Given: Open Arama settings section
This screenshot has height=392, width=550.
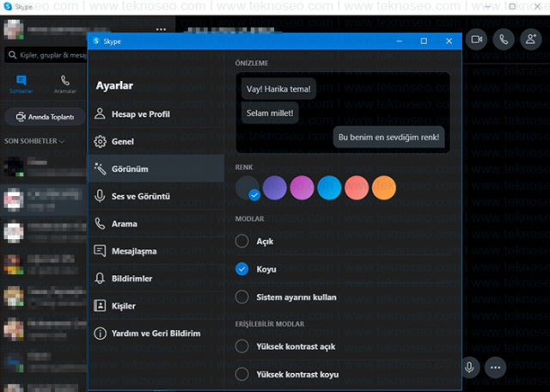Looking at the screenshot, I should [x=156, y=224].
